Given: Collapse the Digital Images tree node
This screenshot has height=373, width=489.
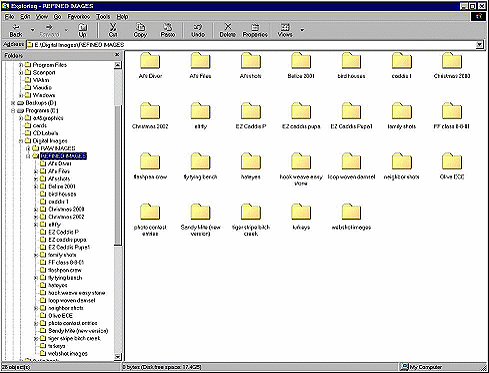Looking at the screenshot, I should (x=21, y=141).
